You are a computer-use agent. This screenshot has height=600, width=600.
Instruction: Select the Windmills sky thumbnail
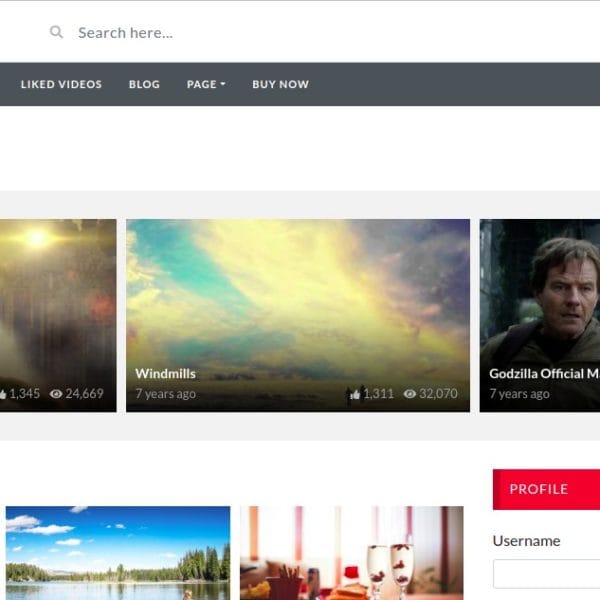[x=298, y=290]
